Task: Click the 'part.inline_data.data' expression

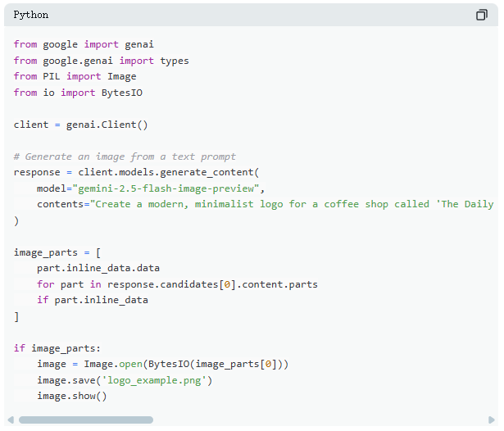Action: (x=98, y=268)
